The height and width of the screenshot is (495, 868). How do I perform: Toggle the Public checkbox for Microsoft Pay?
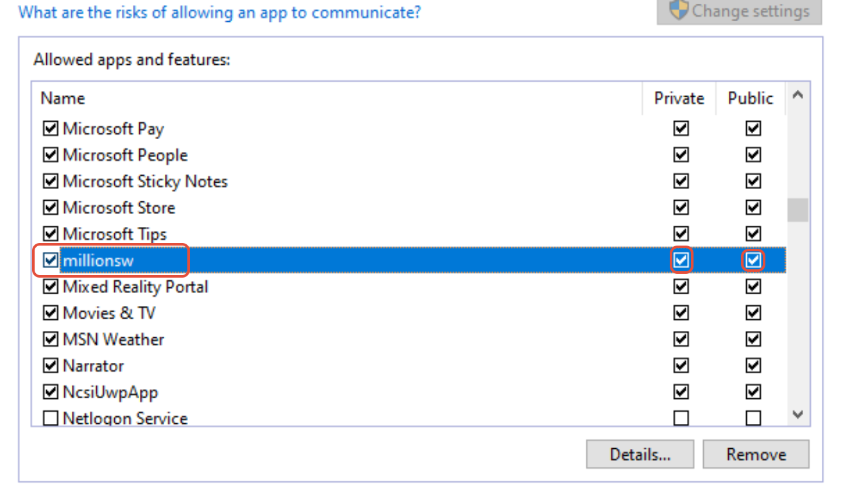[x=753, y=129]
